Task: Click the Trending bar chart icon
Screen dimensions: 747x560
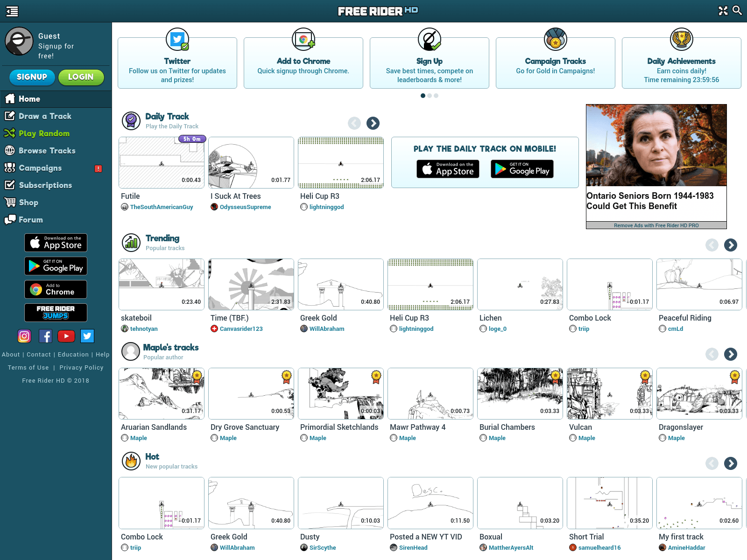Action: pyautogui.click(x=131, y=243)
